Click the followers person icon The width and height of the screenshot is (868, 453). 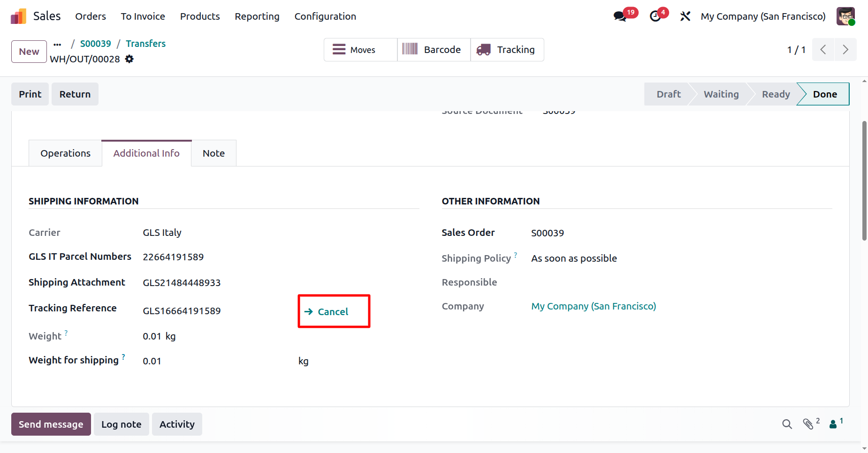833,424
